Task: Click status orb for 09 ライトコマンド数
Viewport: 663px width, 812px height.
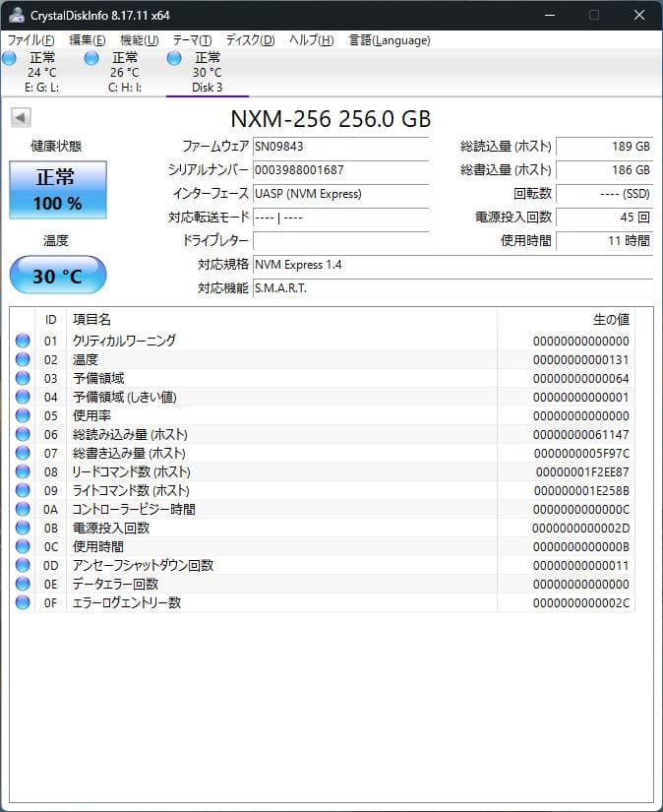Action: (23, 490)
